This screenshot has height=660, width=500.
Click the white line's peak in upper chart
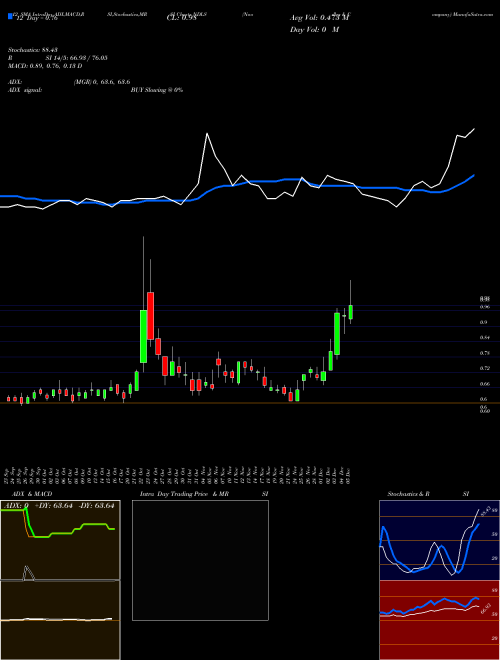point(207,134)
